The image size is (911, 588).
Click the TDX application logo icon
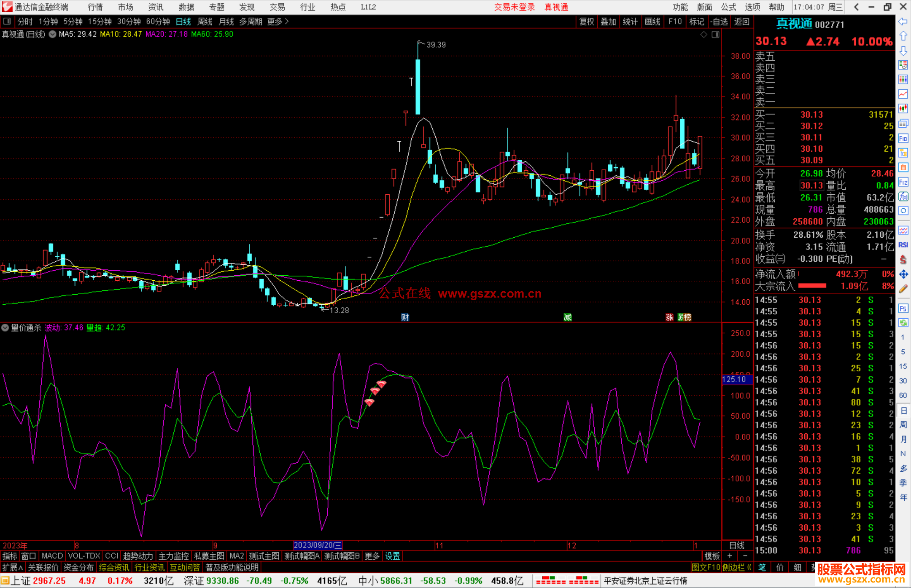[x=7, y=7]
